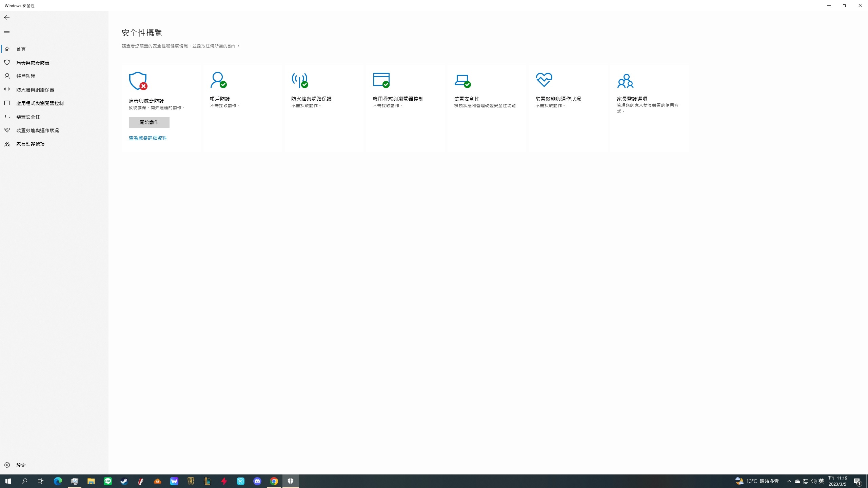Select 應用程式與瀏覽器控制 in the sidebar
Viewport: 868px width, 488px height.
tap(40, 103)
